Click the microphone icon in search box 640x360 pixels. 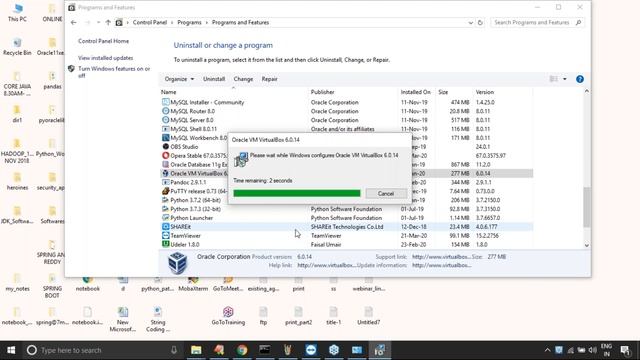[173, 350]
